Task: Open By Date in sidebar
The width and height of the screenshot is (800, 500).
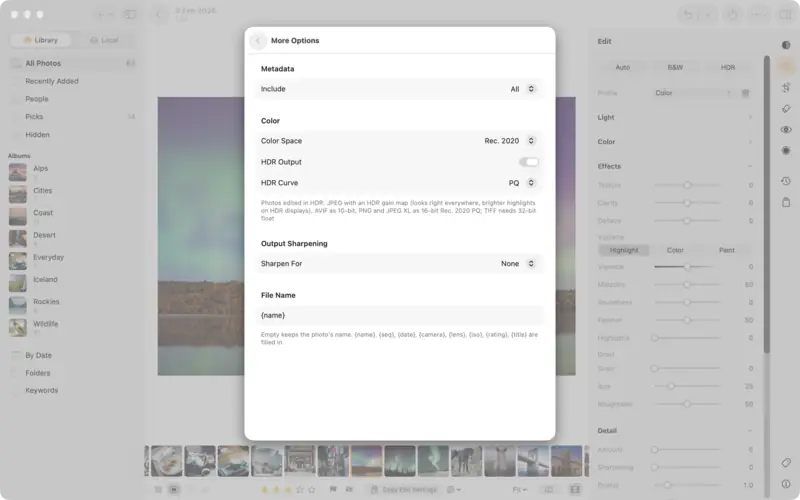Action: tap(72, 355)
